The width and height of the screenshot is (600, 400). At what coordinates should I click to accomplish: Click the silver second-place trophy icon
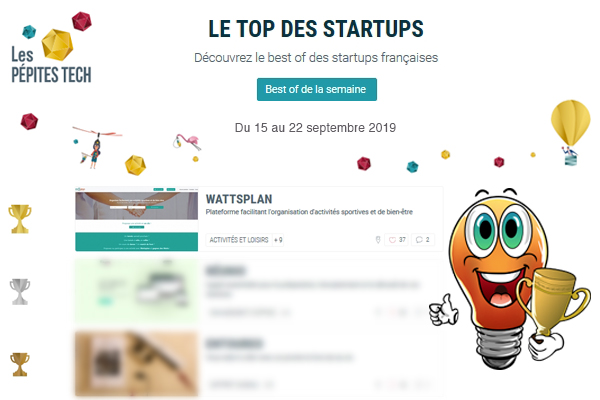(20, 291)
